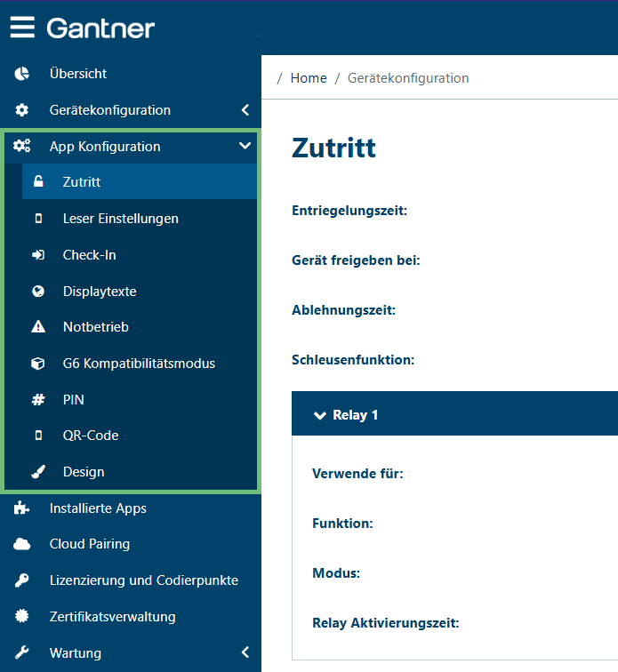Click the G6 Kompatibilitätsmodus cube icon
The width and height of the screenshot is (618, 672).
(38, 364)
